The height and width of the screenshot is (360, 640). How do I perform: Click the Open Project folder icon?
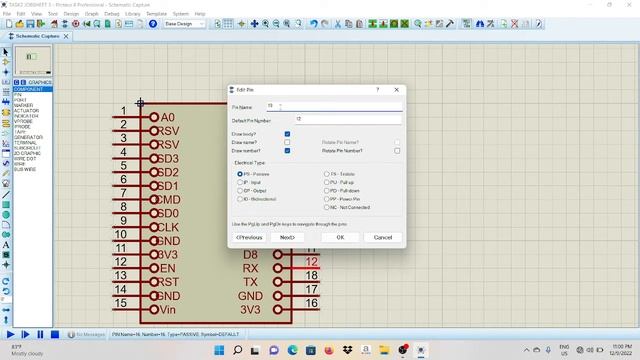click(19, 24)
